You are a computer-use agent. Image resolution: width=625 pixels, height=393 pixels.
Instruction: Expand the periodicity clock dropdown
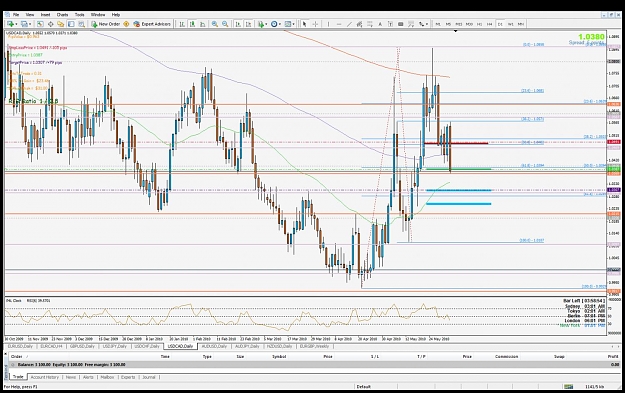point(280,24)
